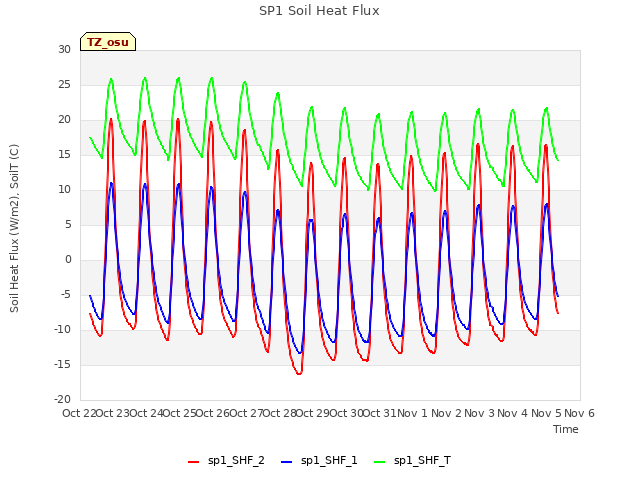640x480 pixels.
Task: Click the Oct 31 x-axis tick label
Action: coord(380,413)
